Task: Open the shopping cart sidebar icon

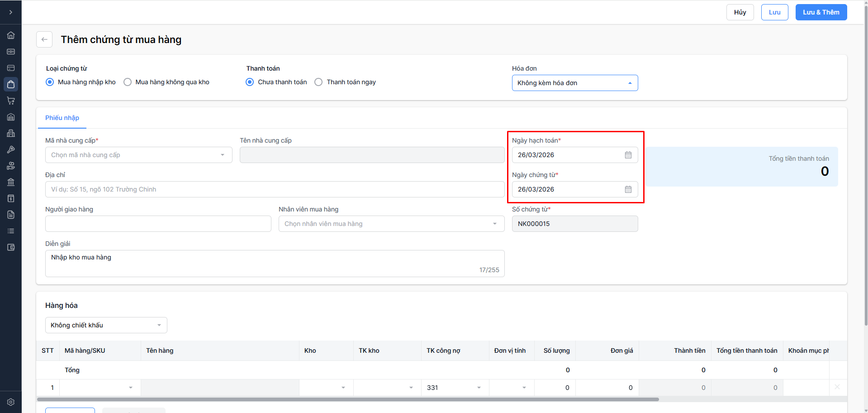Action: coord(11,101)
